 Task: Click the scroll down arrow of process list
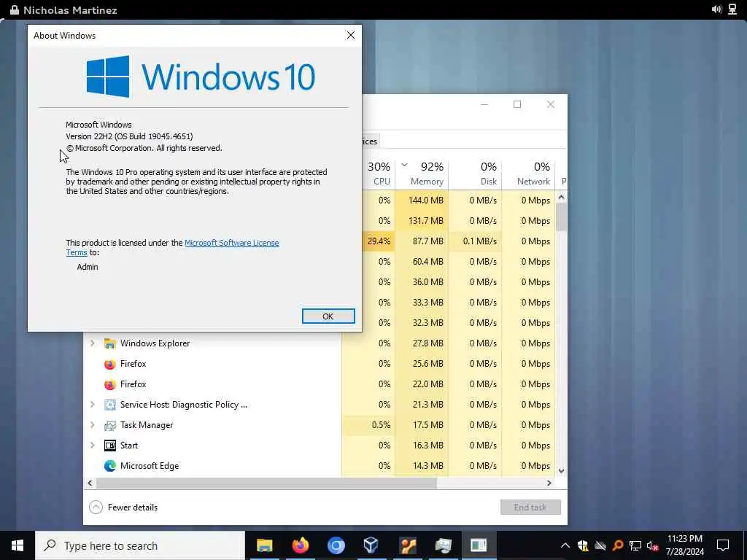pyautogui.click(x=561, y=471)
